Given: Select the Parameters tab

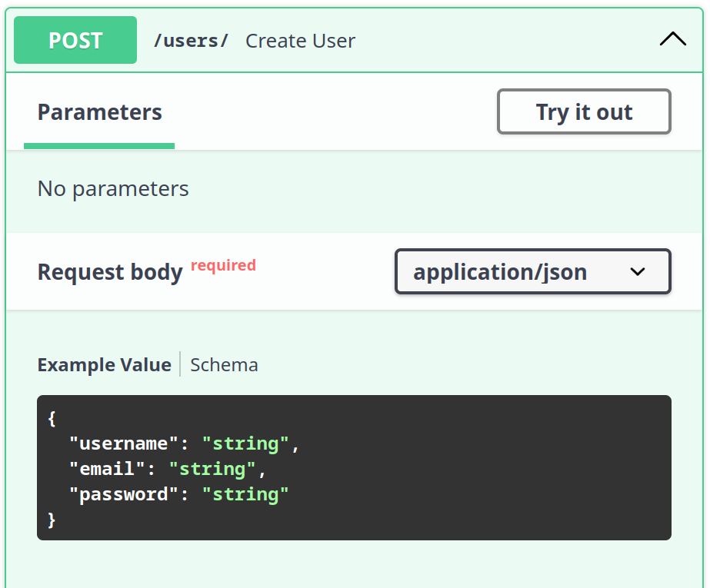Looking at the screenshot, I should click(99, 112).
